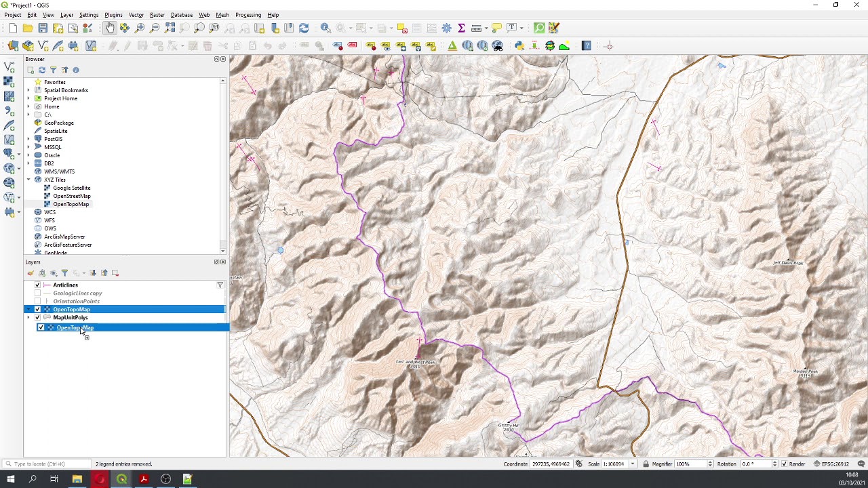Open the Text Annotation dropdown arrow
This screenshot has width=868, height=488.
coord(521,28)
